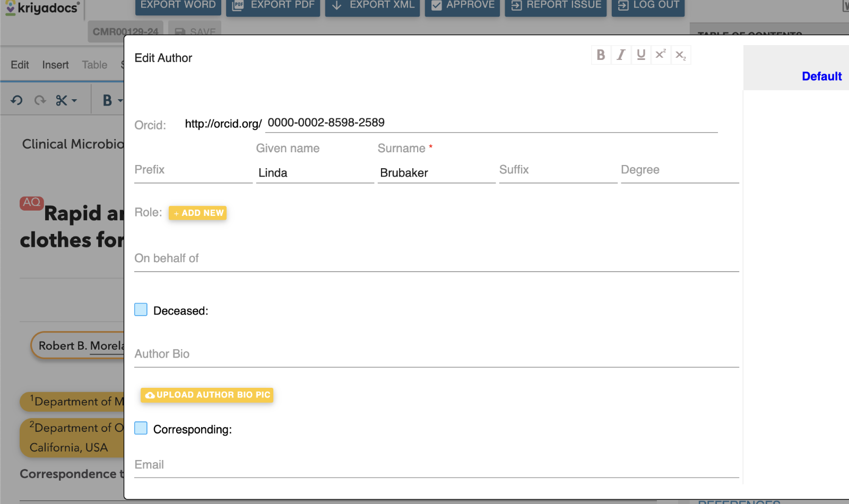The width and height of the screenshot is (849, 504).
Task: Open the Kriyadocs logo home
Action: point(42,8)
